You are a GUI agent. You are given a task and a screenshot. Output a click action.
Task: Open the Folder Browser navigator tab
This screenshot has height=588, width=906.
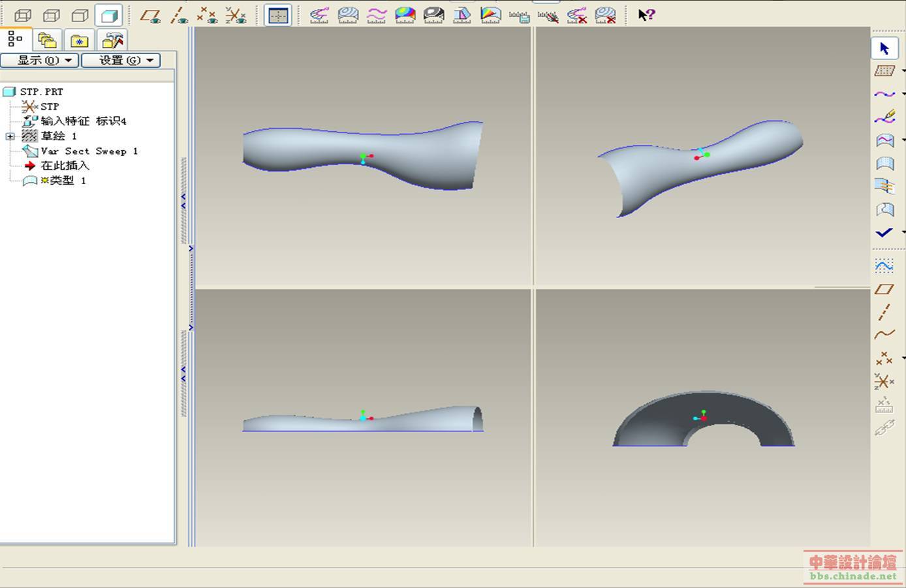coord(47,40)
